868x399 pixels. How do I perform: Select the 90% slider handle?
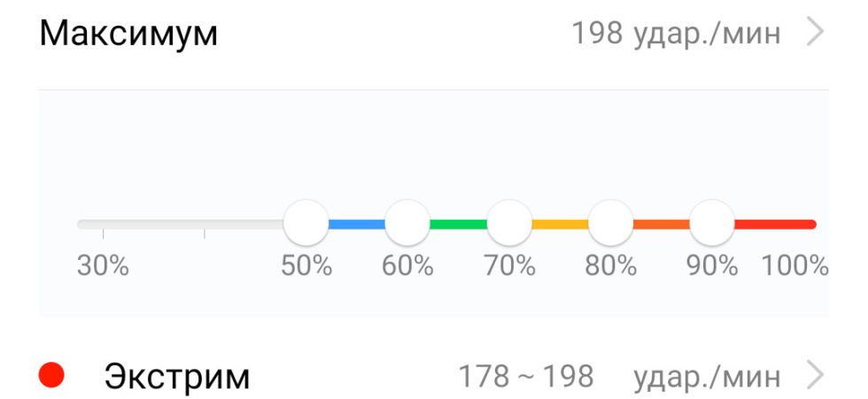click(712, 223)
